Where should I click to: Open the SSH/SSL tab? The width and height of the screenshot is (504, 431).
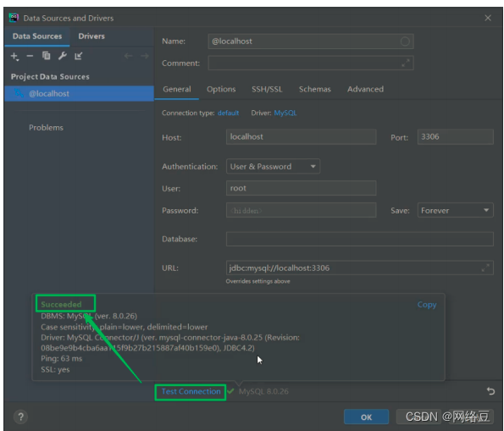(267, 90)
